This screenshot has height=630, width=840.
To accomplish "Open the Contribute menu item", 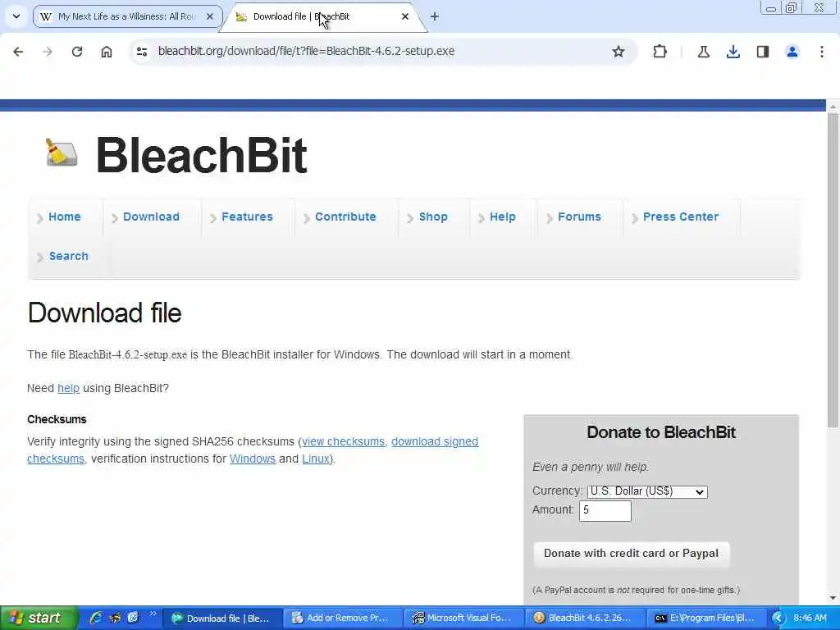I will 345,217.
